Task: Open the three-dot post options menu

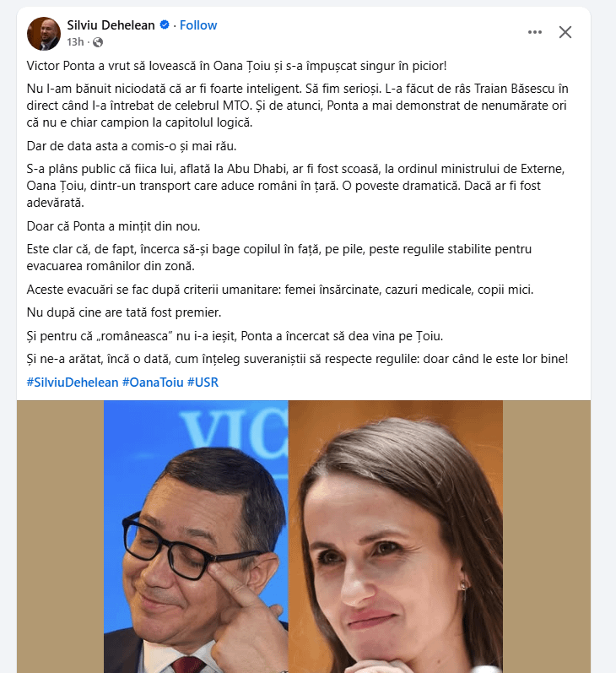Action: point(534,32)
